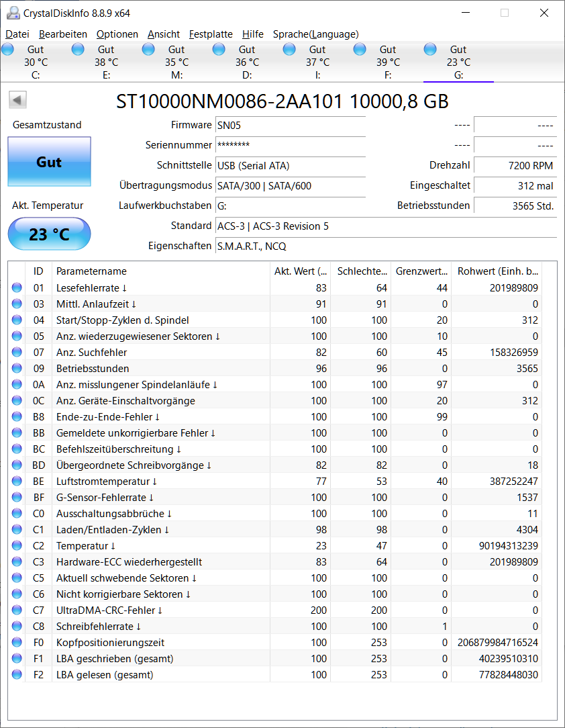The image size is (565, 728).
Task: Select the Übergeordnete Schreibvorgänge row name
Action: pyautogui.click(x=134, y=465)
